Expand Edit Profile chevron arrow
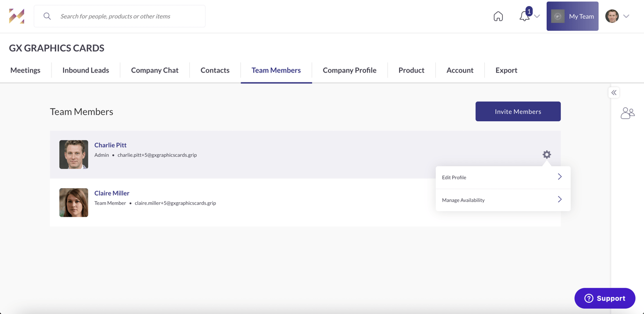This screenshot has width=644, height=314. (560, 177)
